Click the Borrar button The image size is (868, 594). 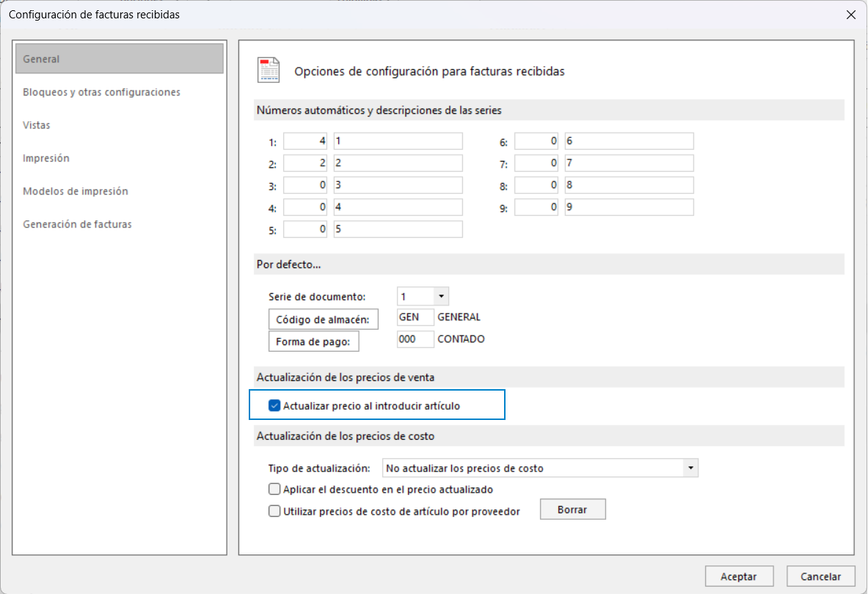coord(572,510)
